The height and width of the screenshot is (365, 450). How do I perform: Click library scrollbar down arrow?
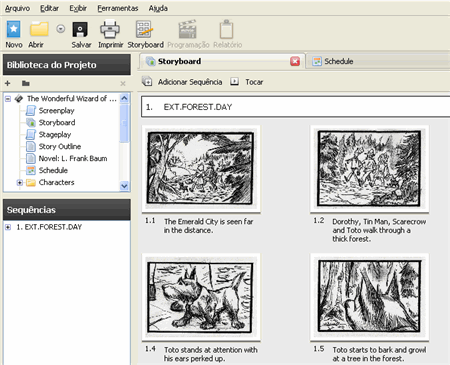coord(124,186)
